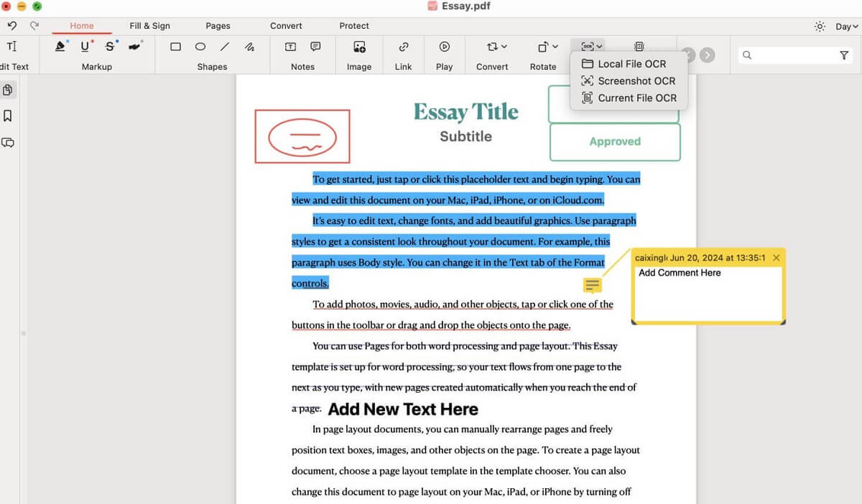The height and width of the screenshot is (504, 862).
Task: Select the highlighter Markup tool
Action: click(61, 46)
